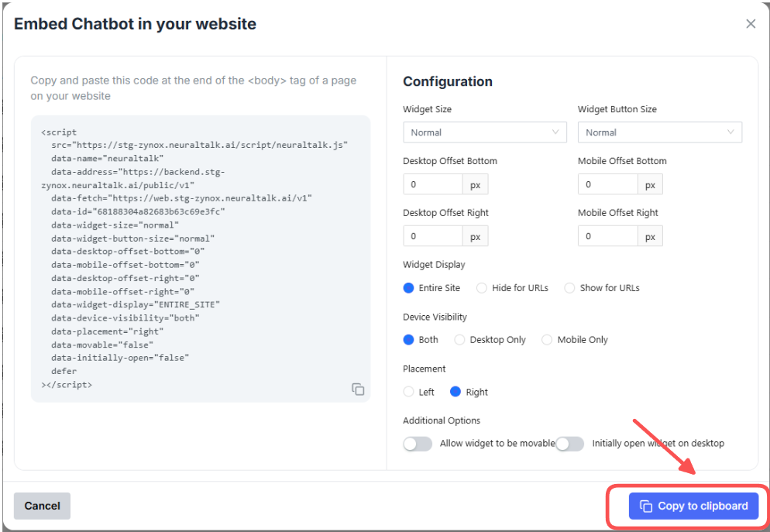The image size is (770, 532).
Task: Click the Cancel button
Action: tap(43, 506)
